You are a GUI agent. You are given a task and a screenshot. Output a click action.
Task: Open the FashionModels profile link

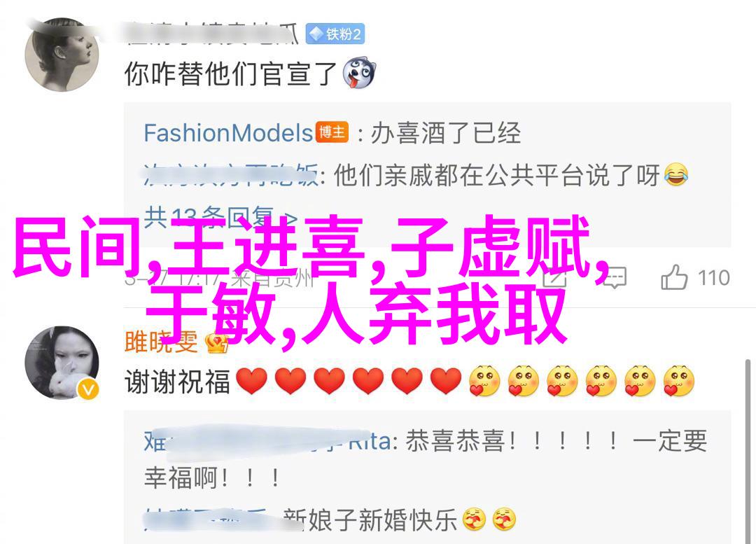228,132
